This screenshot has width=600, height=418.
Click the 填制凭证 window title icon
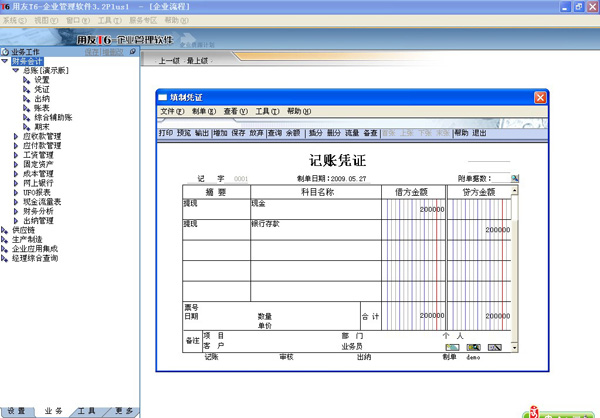tap(163, 97)
